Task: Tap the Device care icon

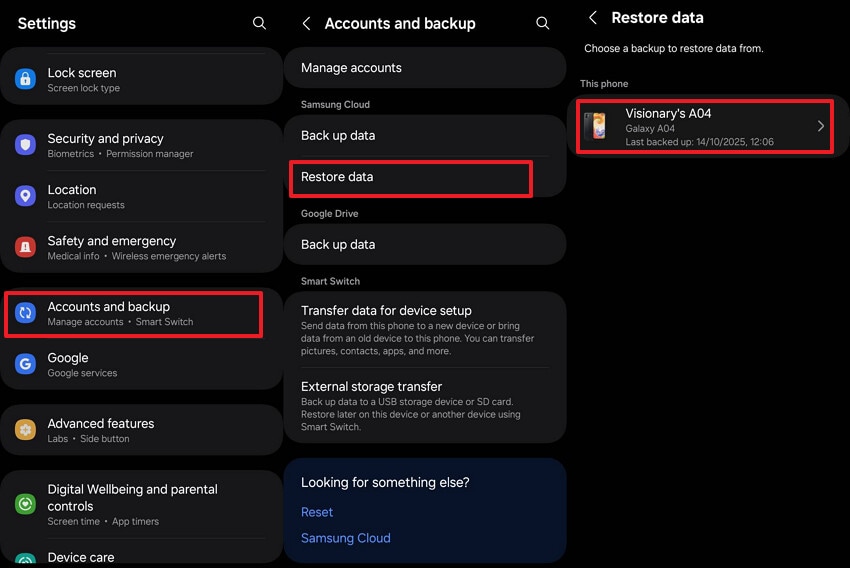Action: coord(25,559)
